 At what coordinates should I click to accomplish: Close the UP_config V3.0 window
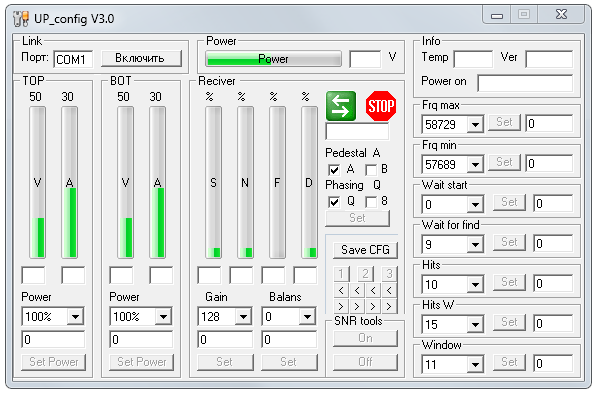tap(561, 14)
